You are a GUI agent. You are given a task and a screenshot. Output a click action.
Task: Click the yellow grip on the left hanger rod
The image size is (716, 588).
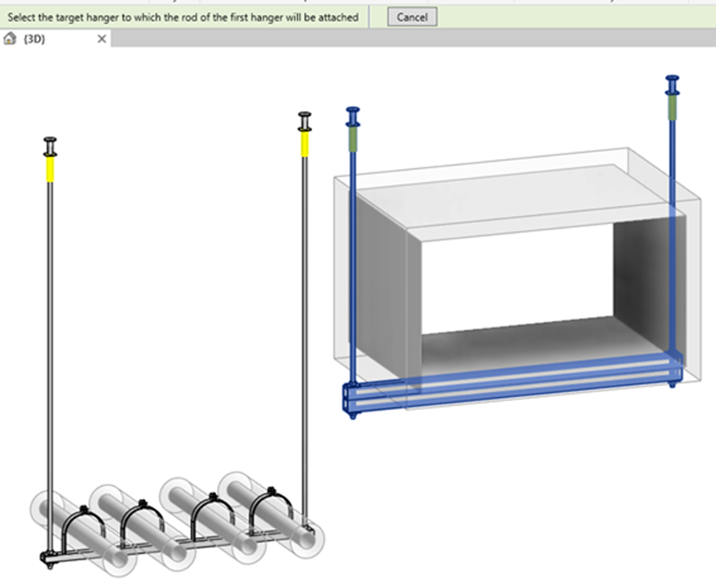[x=50, y=170]
